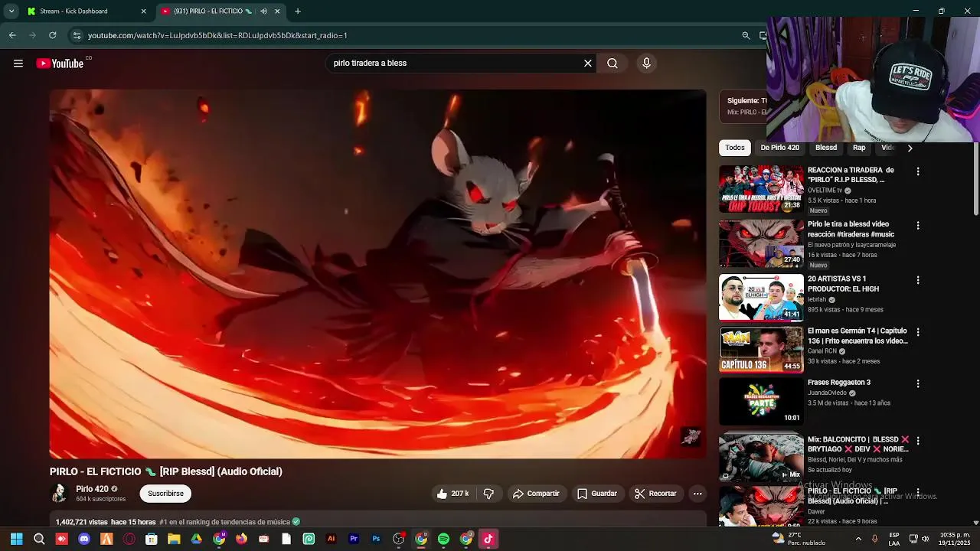Open File Explorer from the taskbar
Screen dimensions: 980x551
pos(174,539)
